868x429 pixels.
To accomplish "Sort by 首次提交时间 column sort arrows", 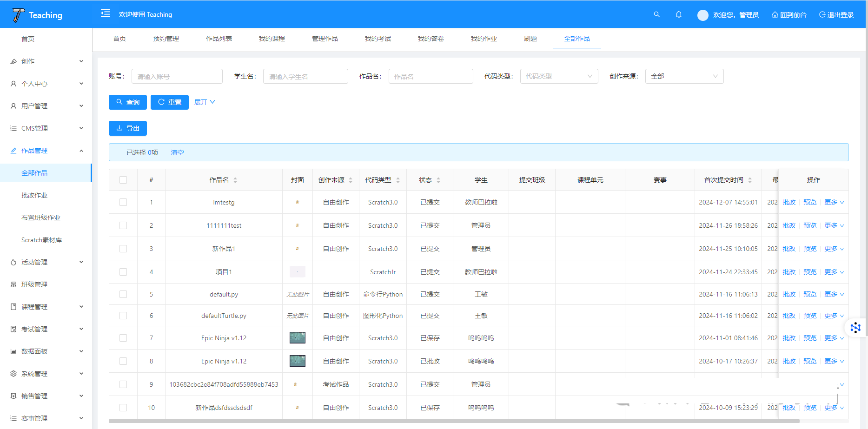I will (749, 180).
